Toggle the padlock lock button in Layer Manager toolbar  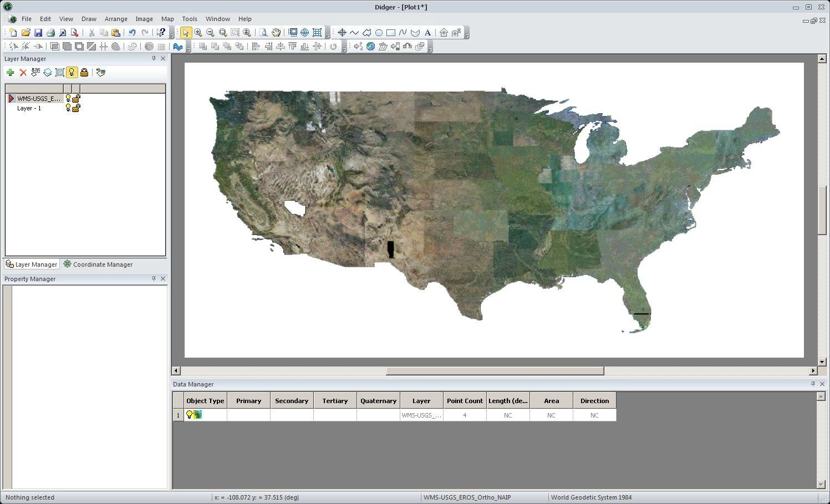[84, 73]
